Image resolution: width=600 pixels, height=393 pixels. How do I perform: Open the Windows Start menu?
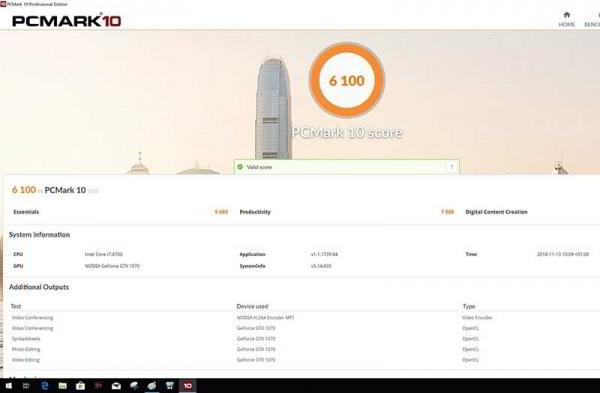pos(8,386)
